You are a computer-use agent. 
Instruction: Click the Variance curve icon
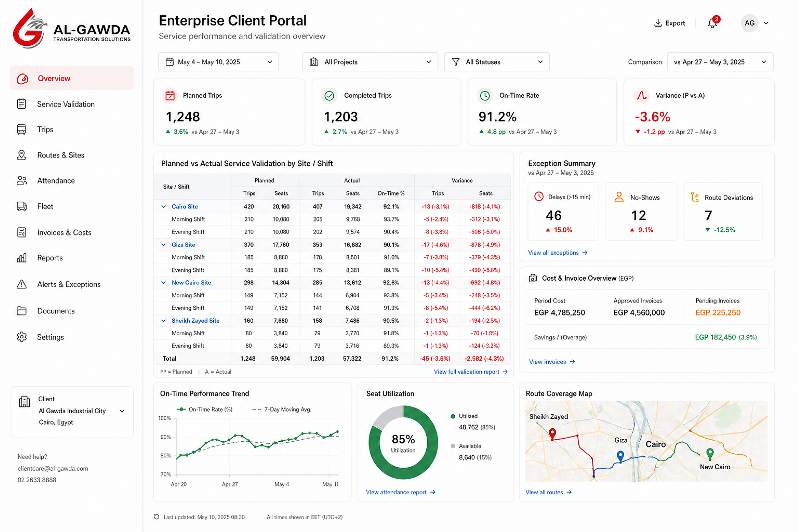641,96
